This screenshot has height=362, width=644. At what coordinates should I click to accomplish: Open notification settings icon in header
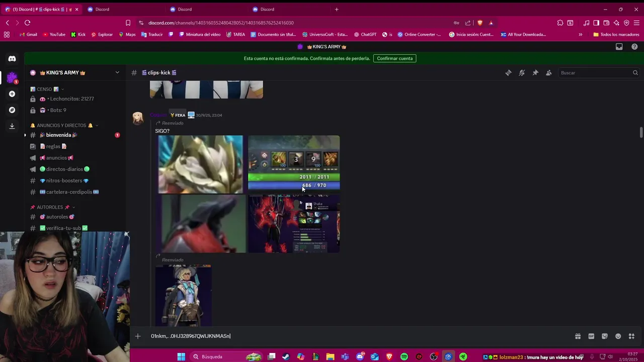pyautogui.click(x=522, y=73)
